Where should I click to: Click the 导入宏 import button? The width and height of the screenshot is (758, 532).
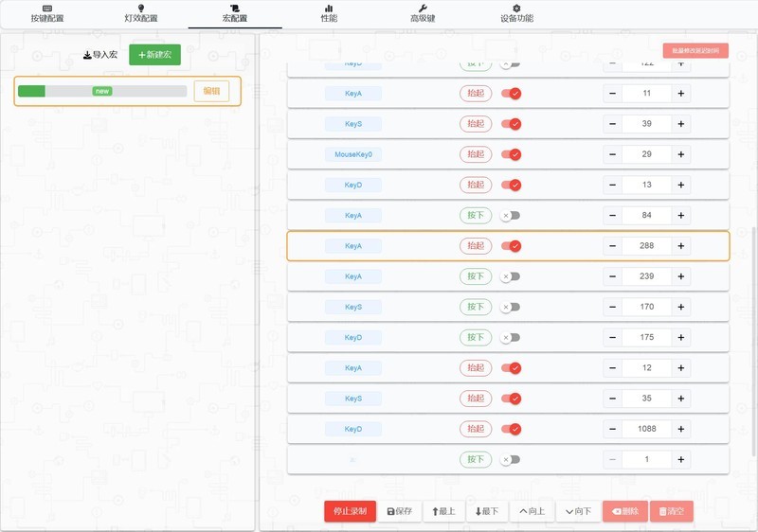(100, 55)
